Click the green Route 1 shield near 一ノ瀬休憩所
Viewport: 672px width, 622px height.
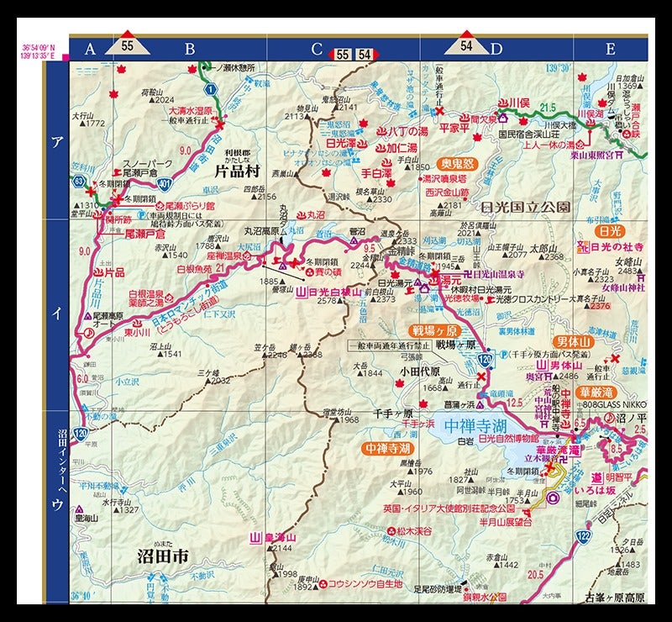click(x=210, y=90)
